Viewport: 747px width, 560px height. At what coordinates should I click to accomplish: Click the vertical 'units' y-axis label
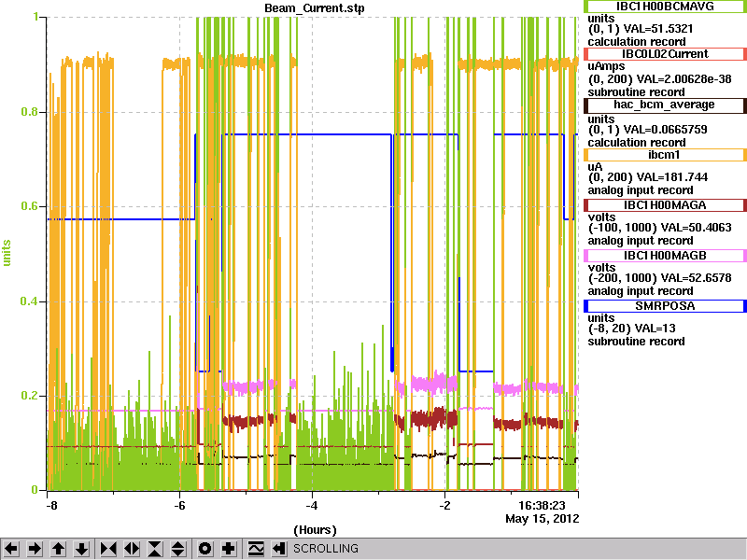(7, 253)
